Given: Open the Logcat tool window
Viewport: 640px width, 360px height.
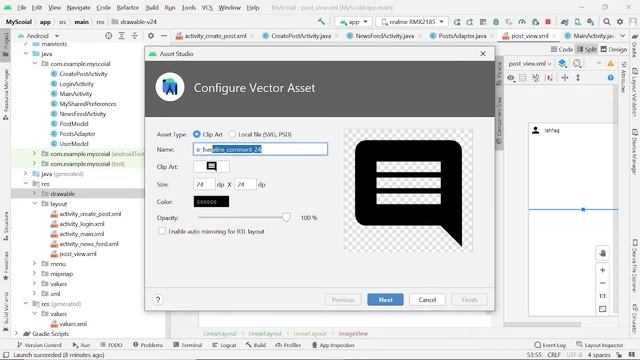Looking at the screenshot, I should 224,345.
